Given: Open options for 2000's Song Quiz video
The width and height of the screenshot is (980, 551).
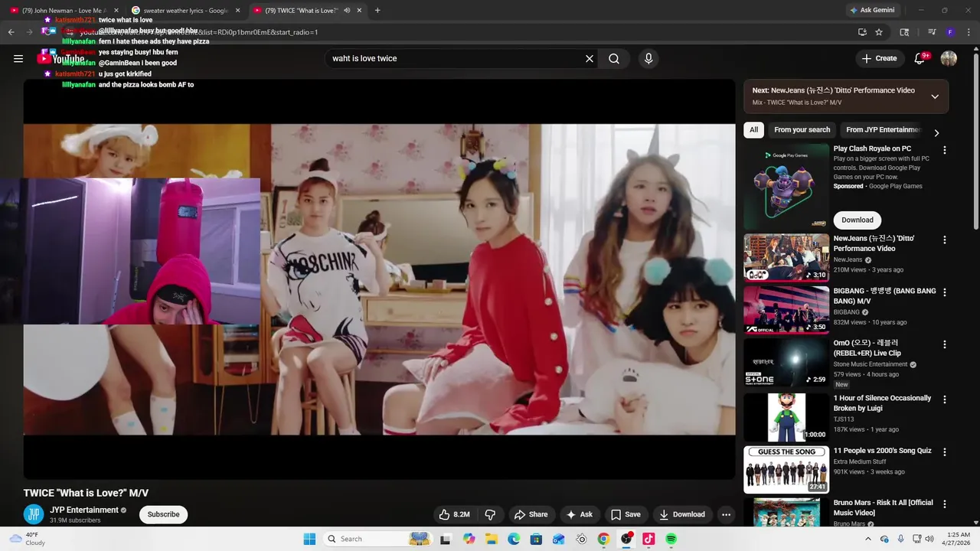Looking at the screenshot, I should tap(945, 453).
